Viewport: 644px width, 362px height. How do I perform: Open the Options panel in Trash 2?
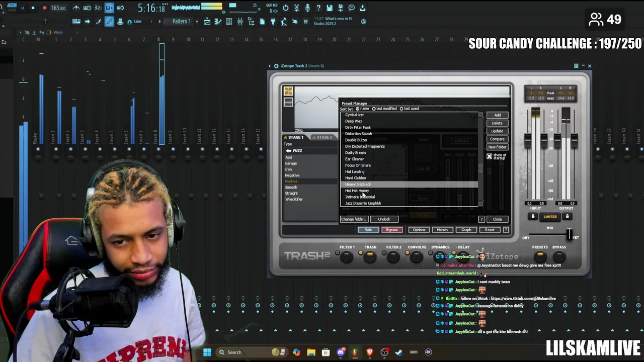point(419,230)
